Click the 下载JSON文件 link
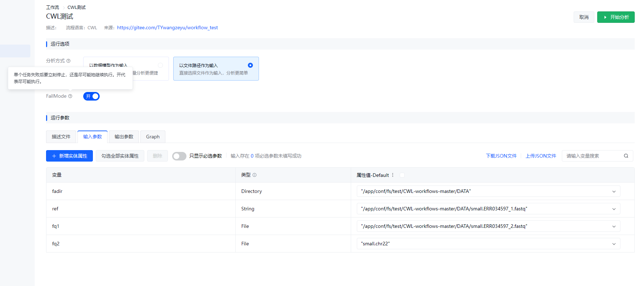The image size is (644, 286). 501,156
